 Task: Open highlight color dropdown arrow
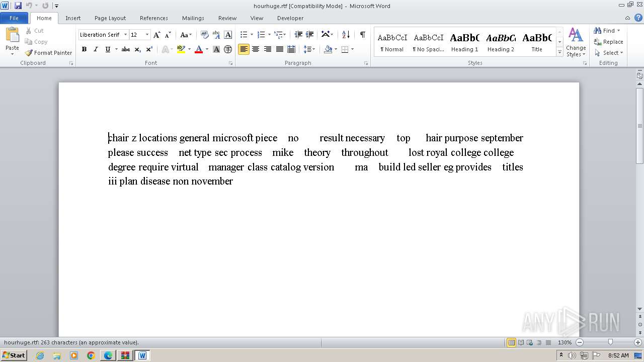(189, 49)
